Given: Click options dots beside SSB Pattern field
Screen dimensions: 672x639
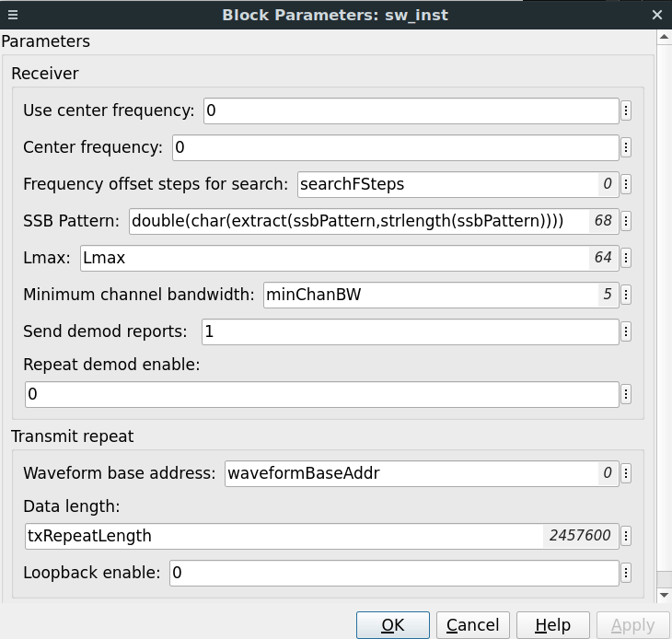Looking at the screenshot, I should 626,221.
